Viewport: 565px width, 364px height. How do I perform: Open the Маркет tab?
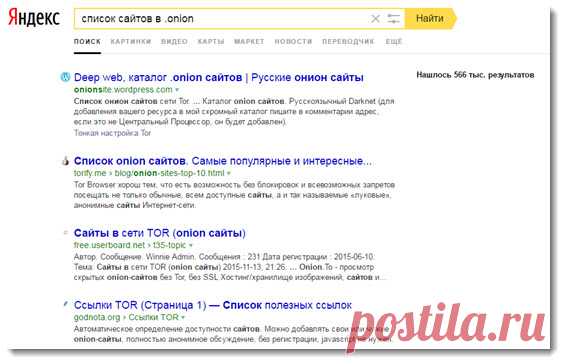(249, 42)
